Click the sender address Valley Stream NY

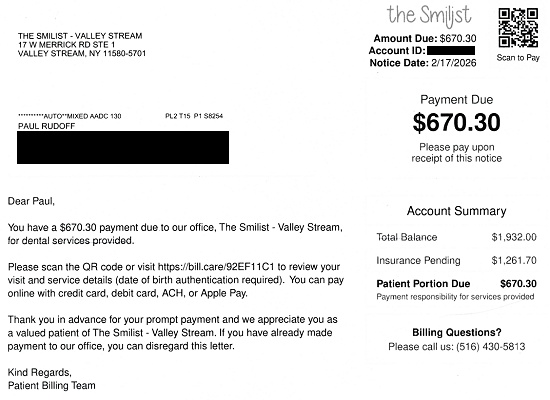point(82,53)
